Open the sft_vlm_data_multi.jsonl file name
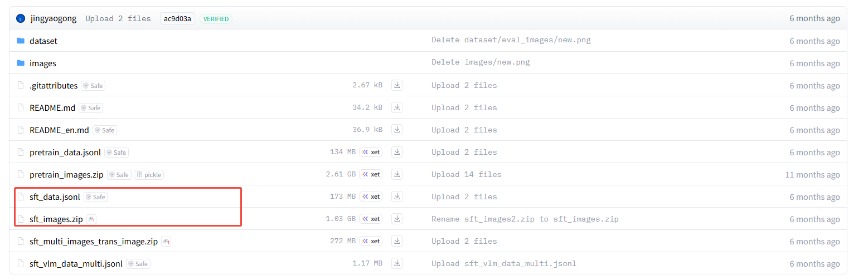Image resolution: width=868 pixels, height=280 pixels. (x=76, y=264)
